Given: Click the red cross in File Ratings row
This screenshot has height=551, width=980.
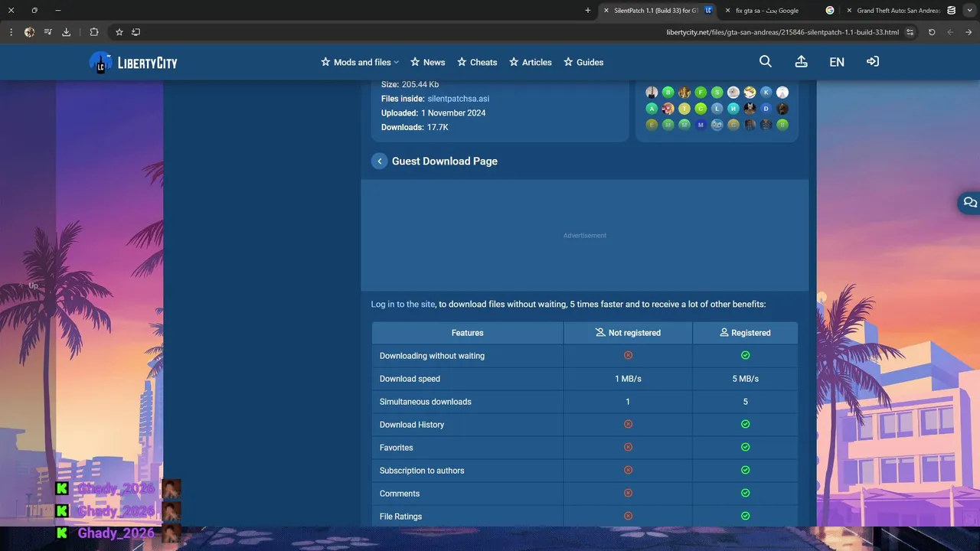Looking at the screenshot, I should click(x=628, y=516).
